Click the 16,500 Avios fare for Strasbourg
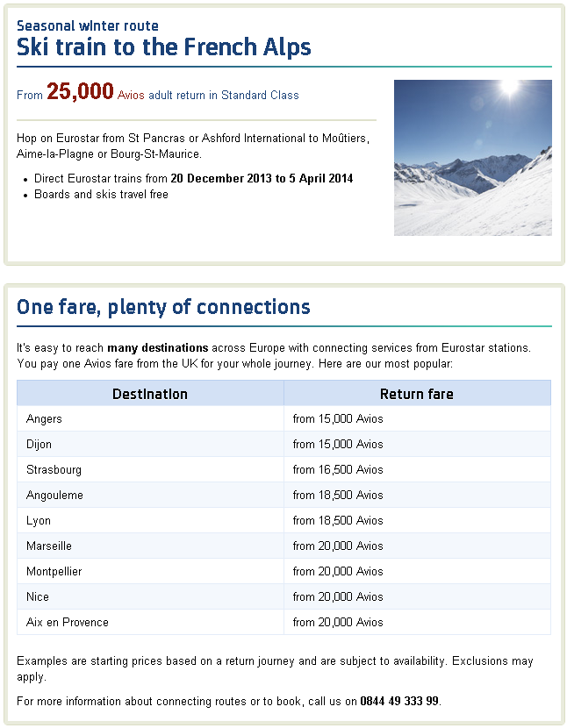This screenshot has width=567, height=728. (338, 470)
